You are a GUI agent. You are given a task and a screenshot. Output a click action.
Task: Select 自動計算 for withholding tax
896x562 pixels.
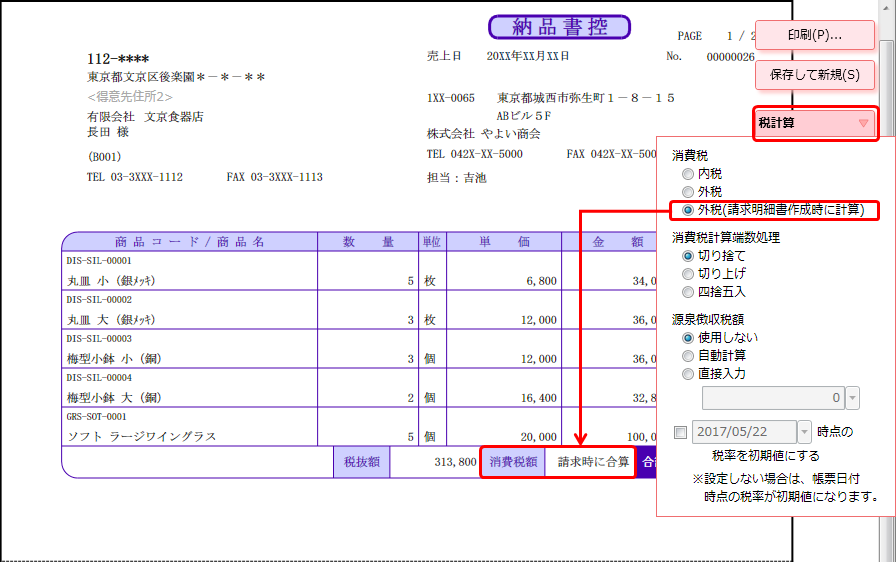tap(688, 356)
